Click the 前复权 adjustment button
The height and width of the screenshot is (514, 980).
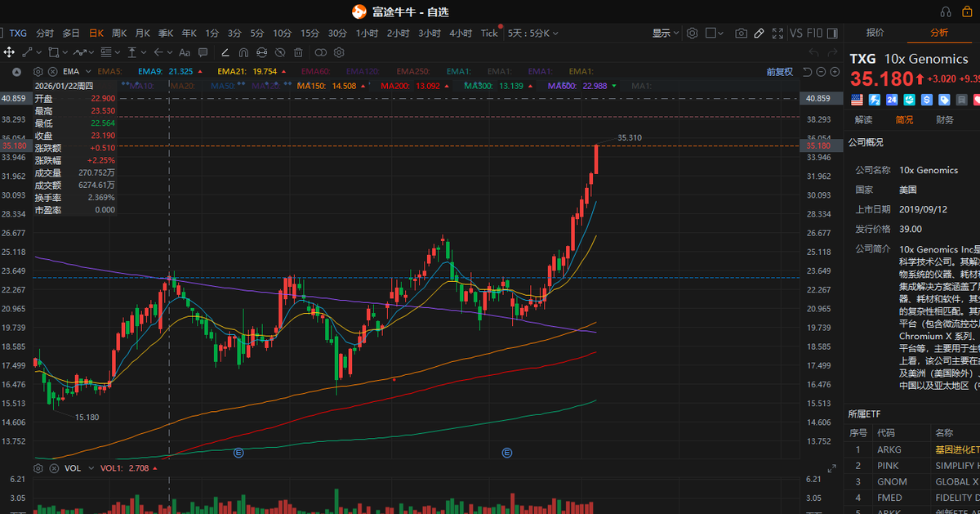pos(780,71)
